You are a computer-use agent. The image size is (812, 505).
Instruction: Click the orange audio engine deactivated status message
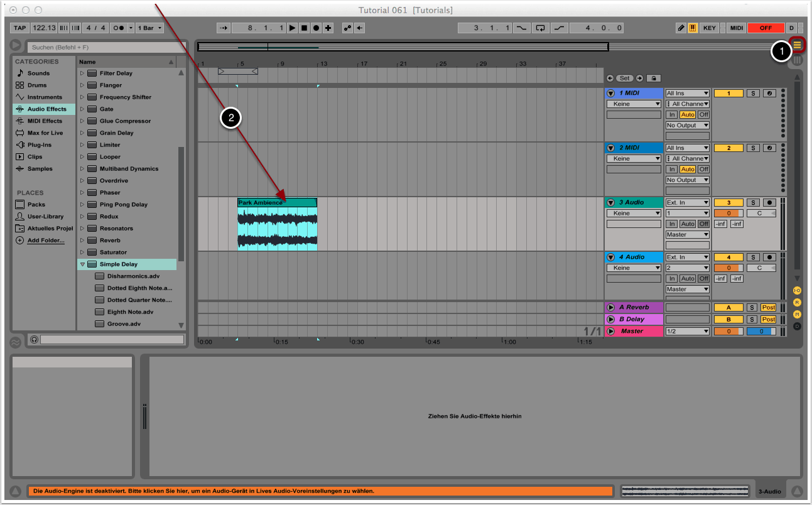click(x=320, y=491)
